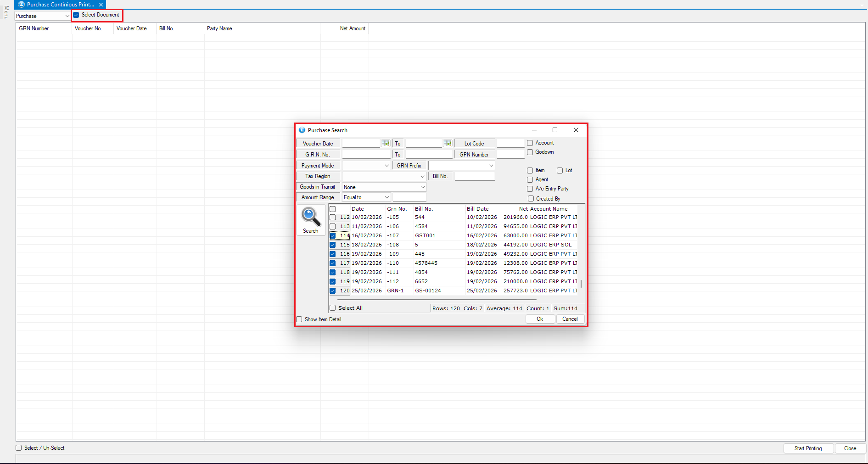Click the Bill No. input field
The width and height of the screenshot is (868, 464).
click(x=474, y=176)
